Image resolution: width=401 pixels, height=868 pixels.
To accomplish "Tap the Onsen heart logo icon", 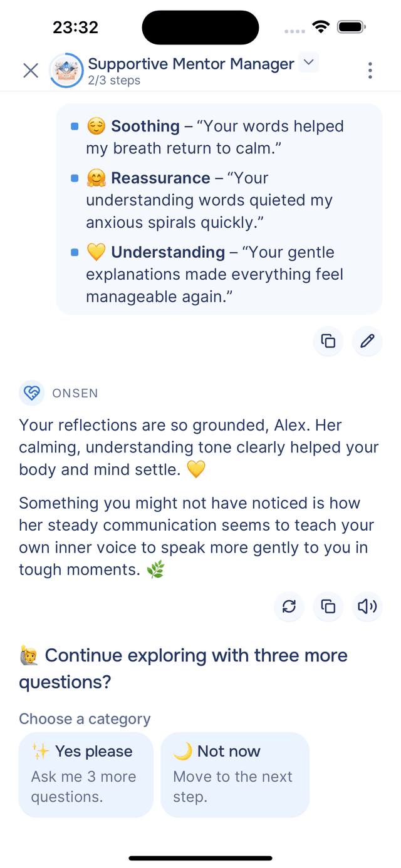I will pos(31,393).
